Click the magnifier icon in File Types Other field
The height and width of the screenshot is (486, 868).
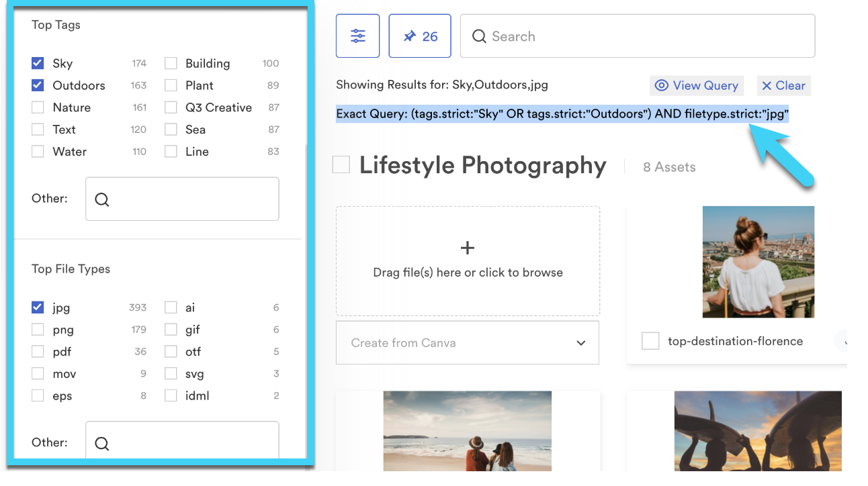click(x=102, y=443)
